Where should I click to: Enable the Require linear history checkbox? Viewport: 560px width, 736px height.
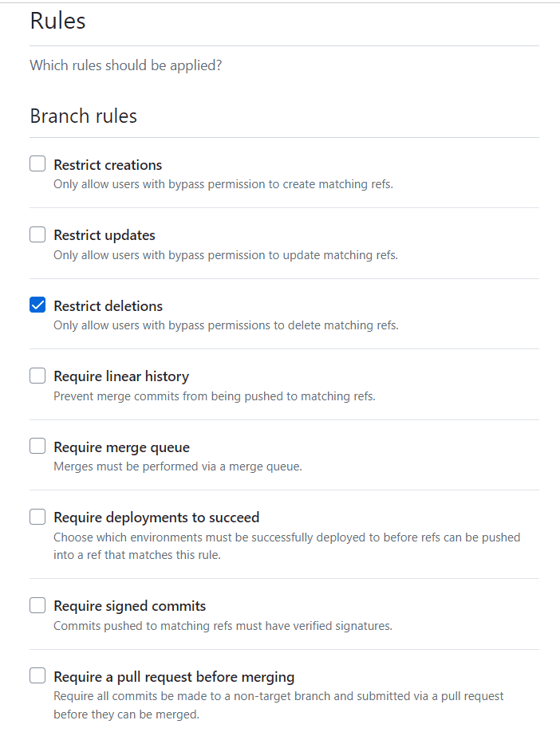click(x=37, y=376)
